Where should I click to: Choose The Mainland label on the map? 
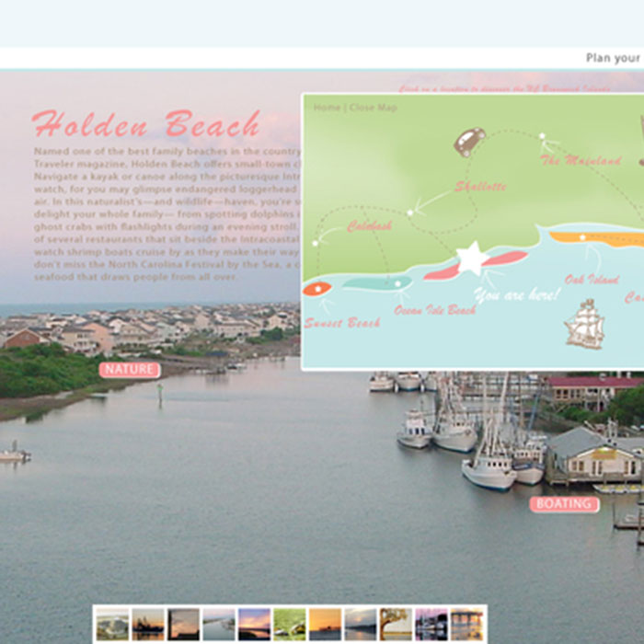coord(581,160)
